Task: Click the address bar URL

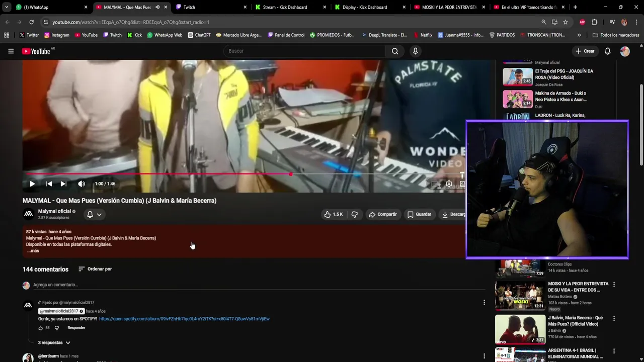Action: [131, 22]
